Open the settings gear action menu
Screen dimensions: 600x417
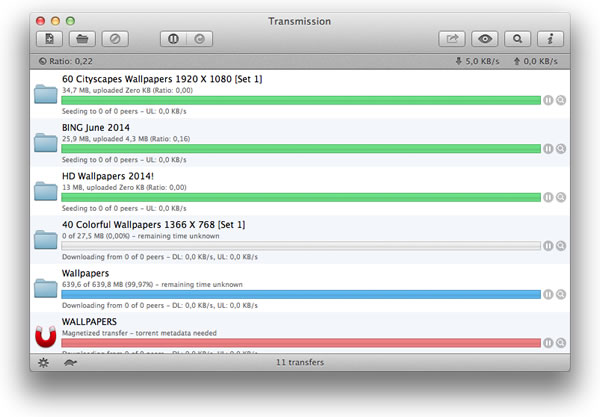click(43, 362)
